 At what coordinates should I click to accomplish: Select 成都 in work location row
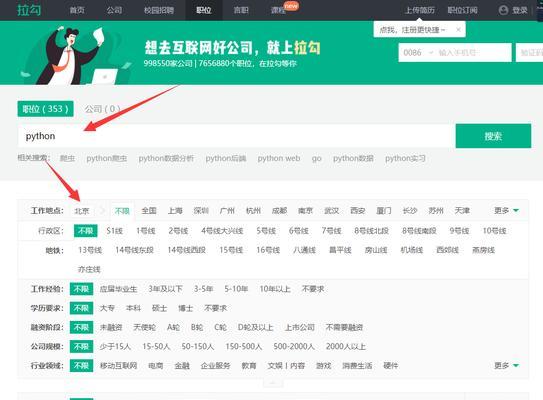tap(279, 211)
